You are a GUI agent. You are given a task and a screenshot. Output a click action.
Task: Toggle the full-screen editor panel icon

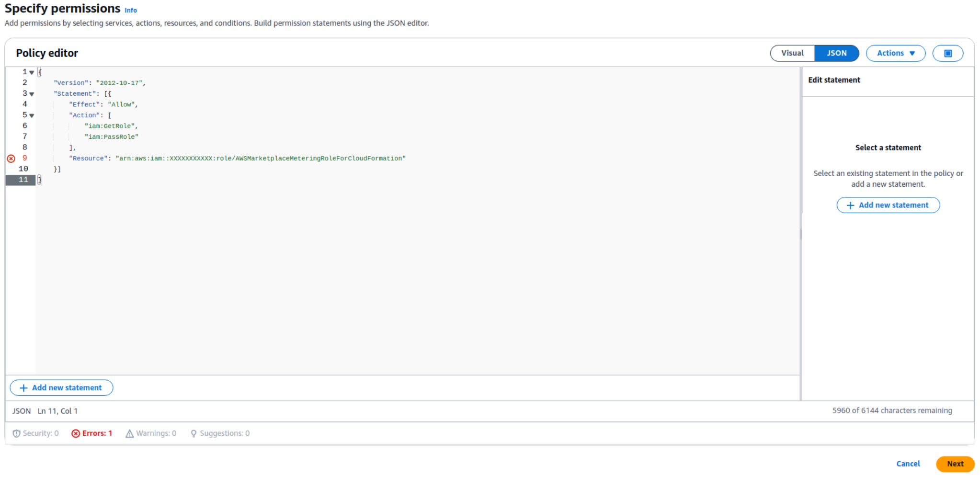947,53
